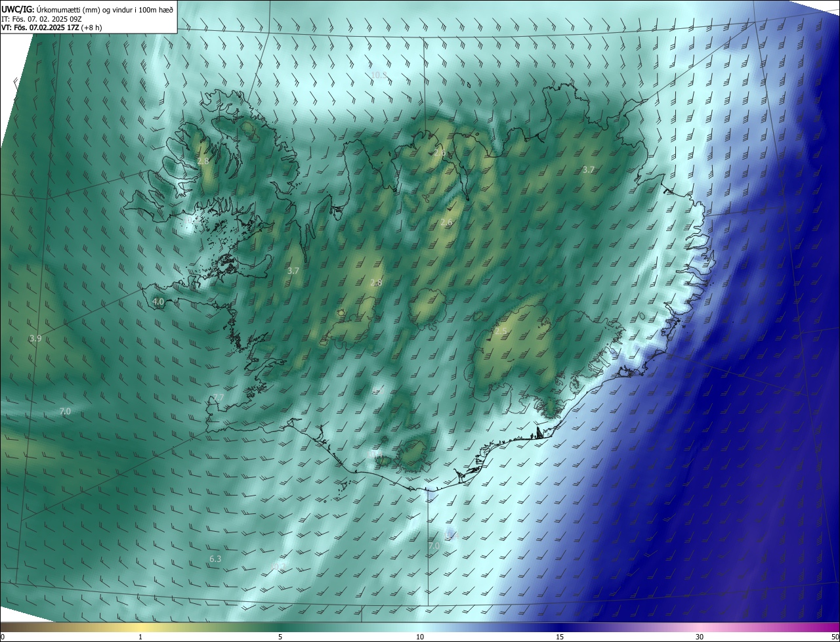Click the 2.7 value on Reykjanes peninsula
Viewport: 840px width, 642px height.
tap(218, 398)
